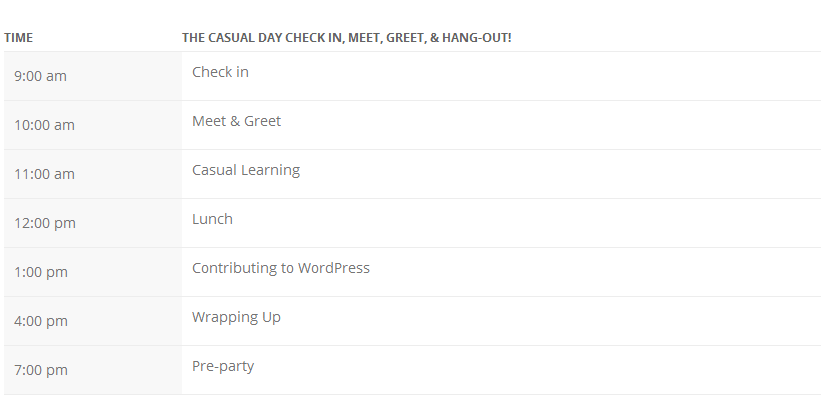Click the Casual Day schedule column header

point(347,38)
